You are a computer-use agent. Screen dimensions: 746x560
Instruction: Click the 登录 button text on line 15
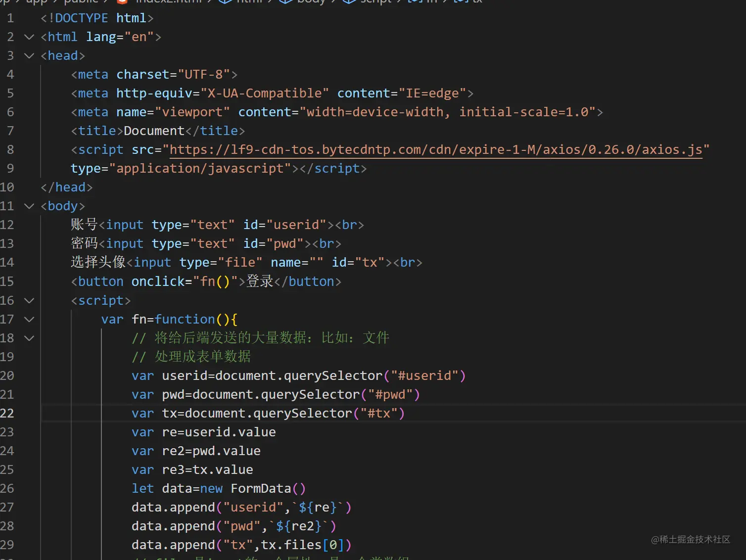[260, 281]
